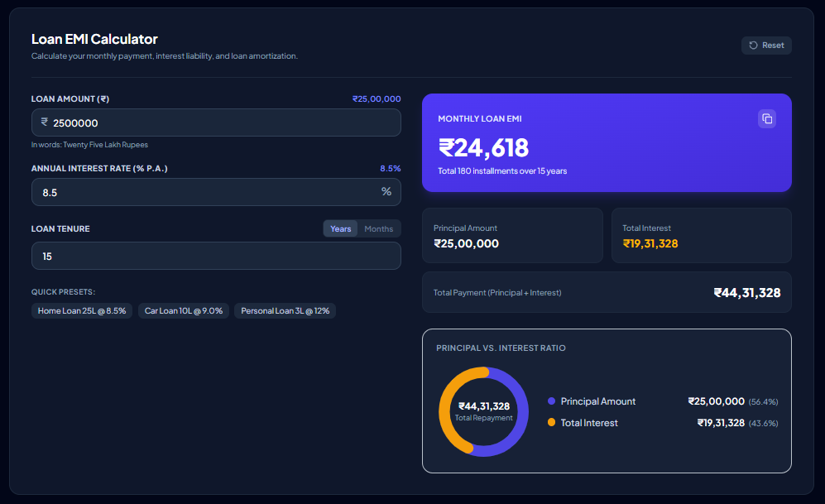Click the (43.6%) interest percentage
Screen dimensions: 825x504
pyautogui.click(x=763, y=424)
